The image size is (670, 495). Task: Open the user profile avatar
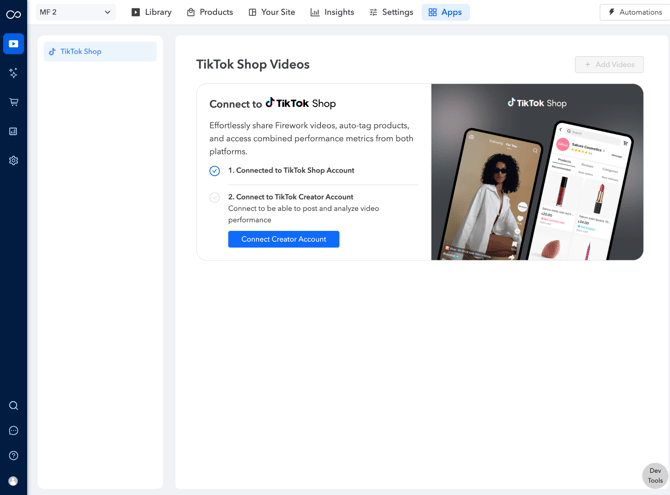(x=13, y=481)
